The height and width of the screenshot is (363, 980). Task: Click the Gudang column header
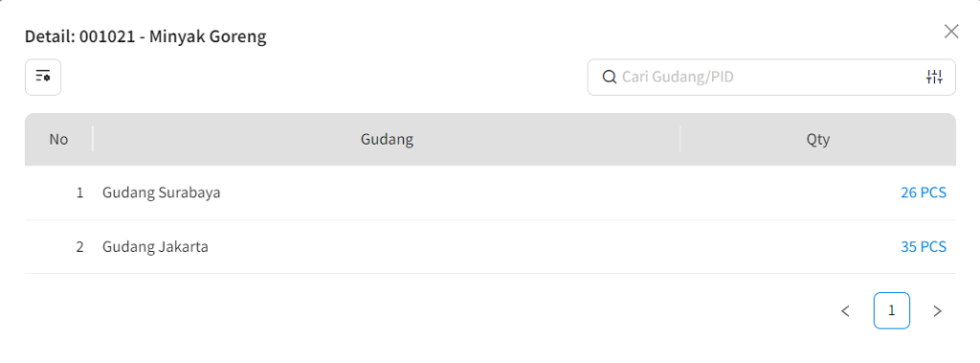387,139
